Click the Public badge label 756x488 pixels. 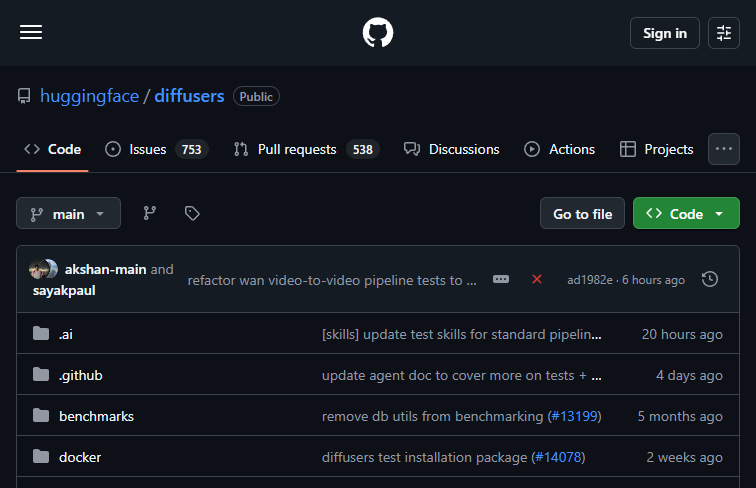(x=256, y=96)
